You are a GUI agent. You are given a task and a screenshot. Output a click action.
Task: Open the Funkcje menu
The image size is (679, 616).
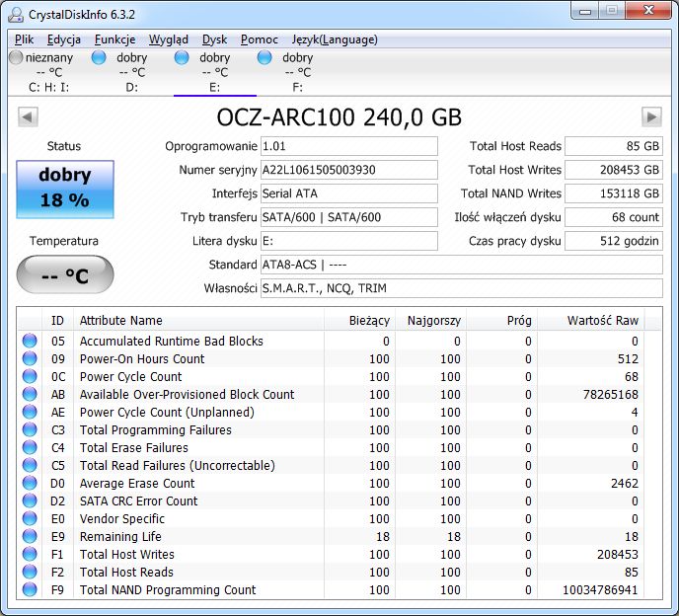coord(114,39)
